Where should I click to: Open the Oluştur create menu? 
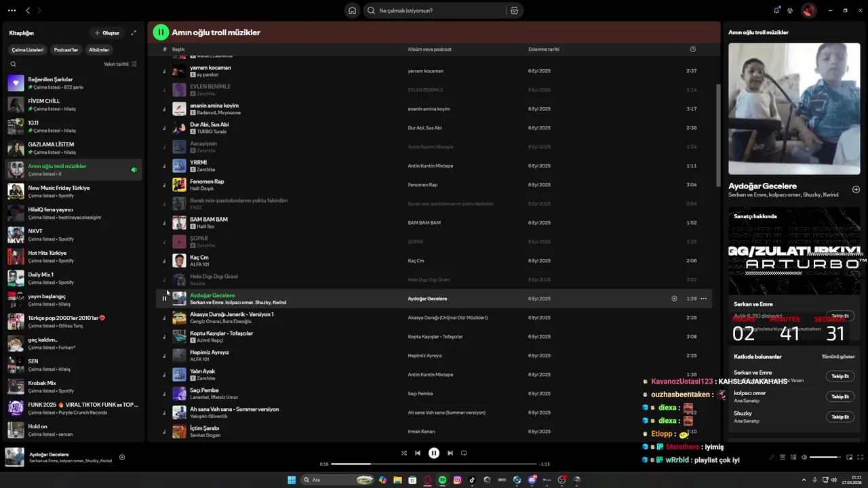(x=107, y=33)
